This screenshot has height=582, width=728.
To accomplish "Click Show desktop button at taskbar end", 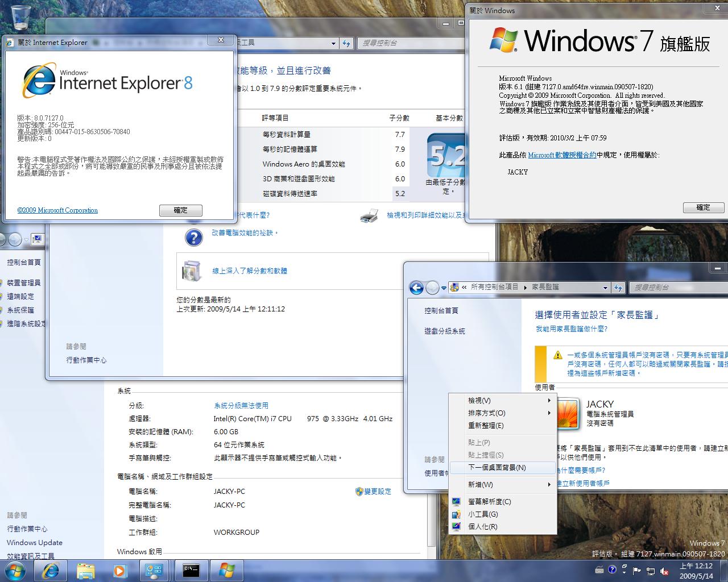I will click(x=723, y=571).
